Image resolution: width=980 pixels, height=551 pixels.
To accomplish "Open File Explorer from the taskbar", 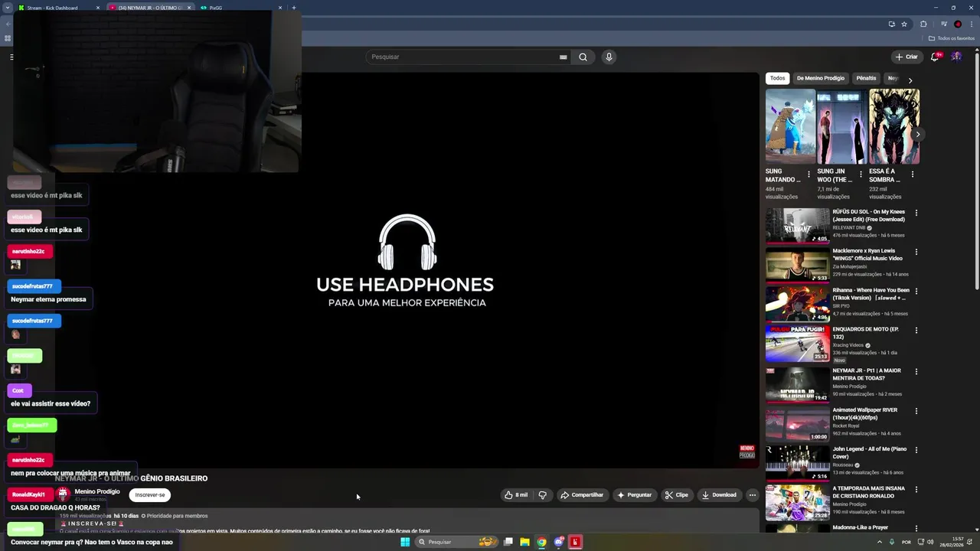I will click(524, 542).
